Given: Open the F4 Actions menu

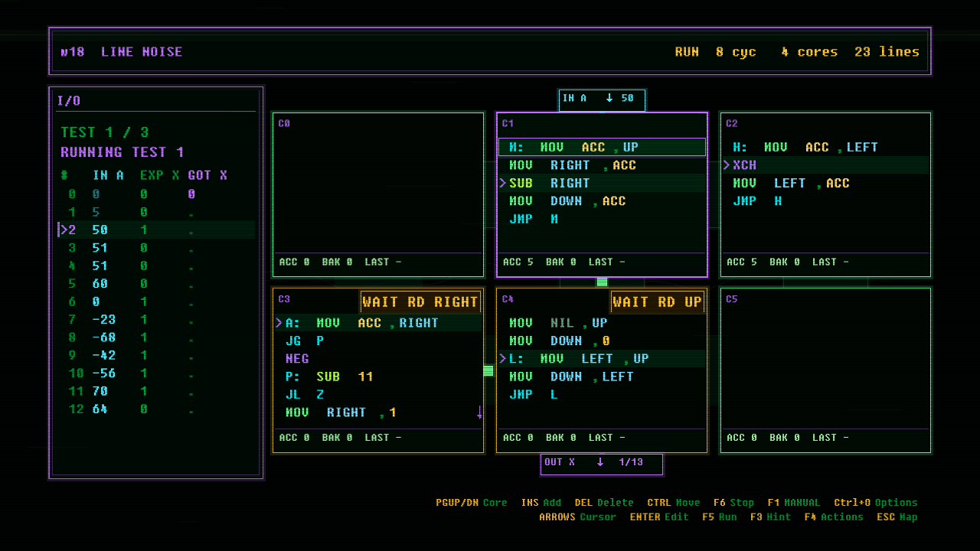Looking at the screenshot, I should coord(834,517).
